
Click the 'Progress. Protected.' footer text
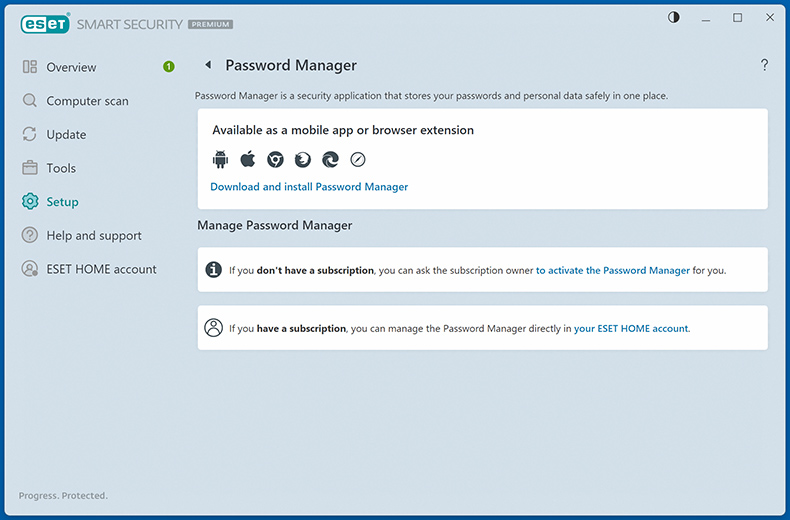[63, 496]
